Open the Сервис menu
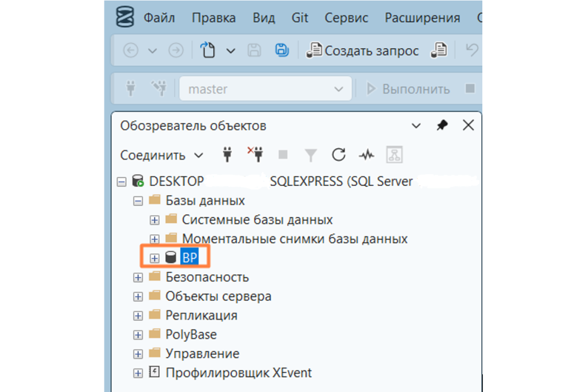This screenshot has width=588, height=392. pyautogui.click(x=346, y=18)
